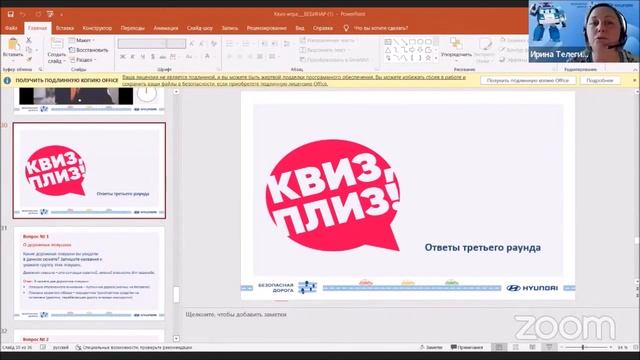Save the presentation via the title bar disk icon
This screenshot has width=640, height=360.
pyautogui.click(x=11, y=14)
